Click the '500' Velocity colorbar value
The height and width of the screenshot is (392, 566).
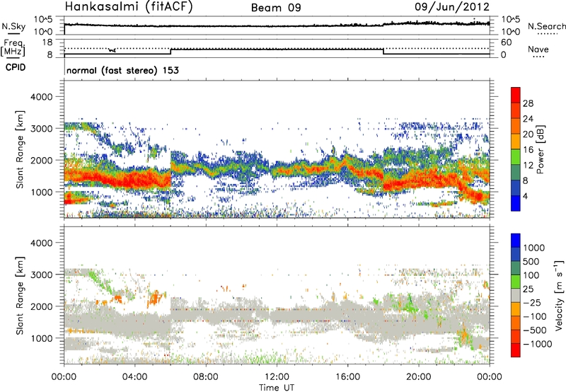531,261
